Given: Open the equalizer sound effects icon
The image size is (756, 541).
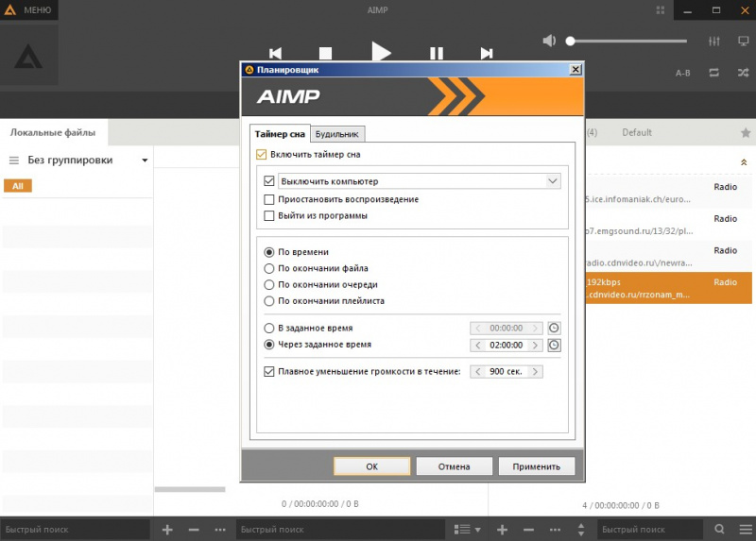Looking at the screenshot, I should [713, 42].
